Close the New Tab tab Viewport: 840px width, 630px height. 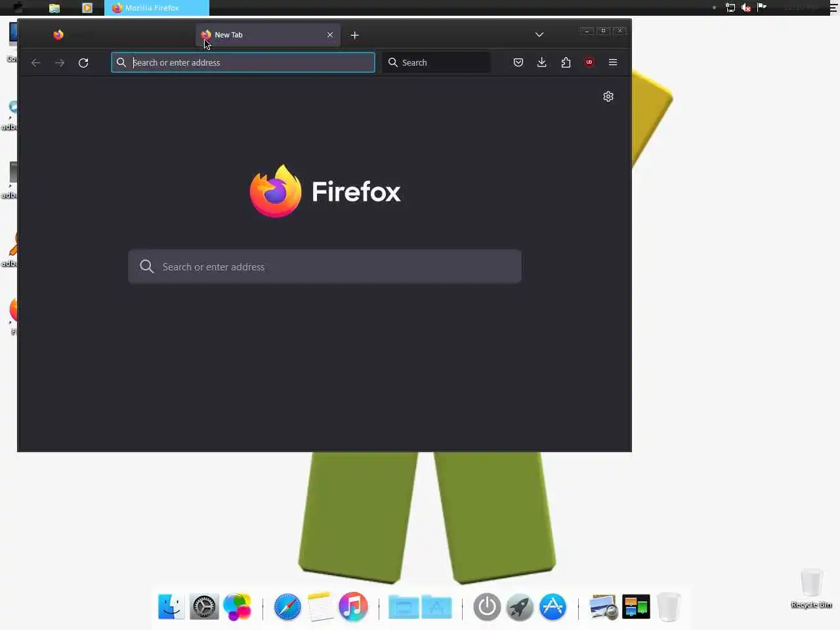coord(330,35)
